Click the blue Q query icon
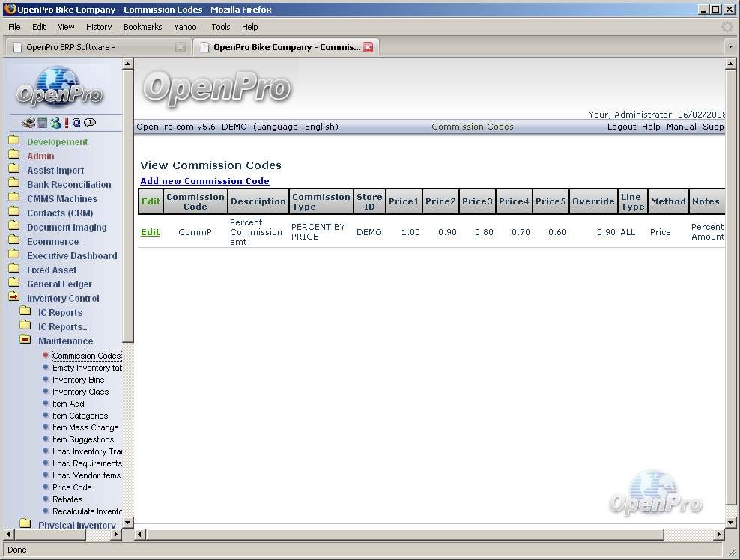740x560 pixels. (76, 123)
